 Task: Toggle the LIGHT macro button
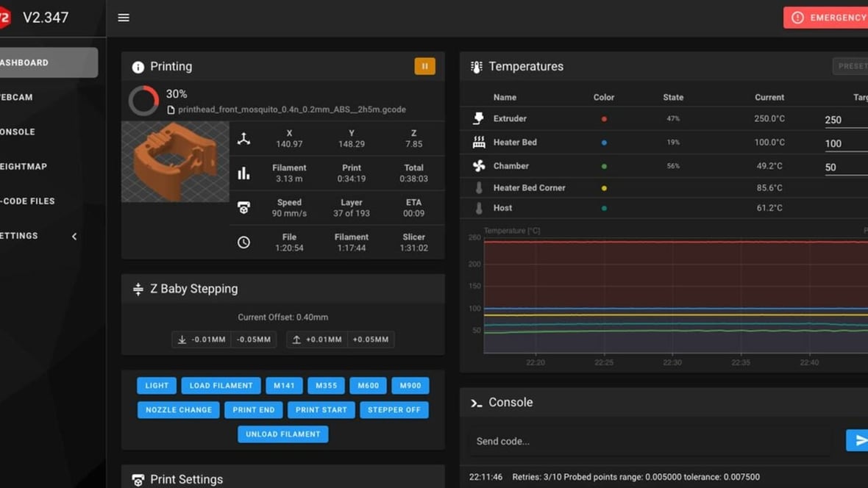click(x=157, y=386)
